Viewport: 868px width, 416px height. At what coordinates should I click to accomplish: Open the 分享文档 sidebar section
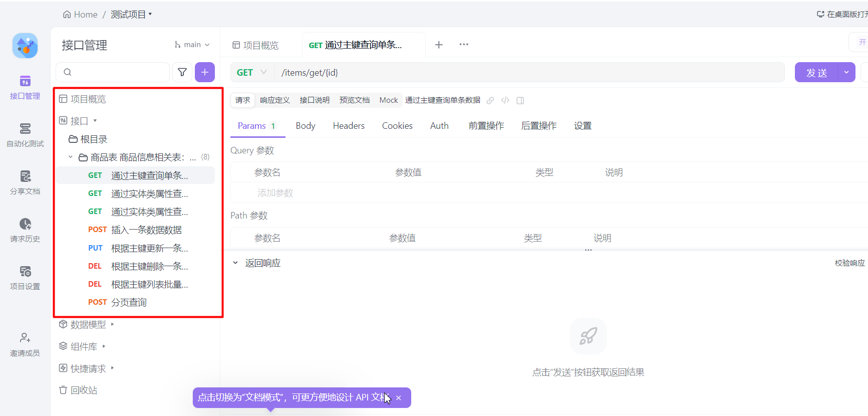pyautogui.click(x=25, y=182)
